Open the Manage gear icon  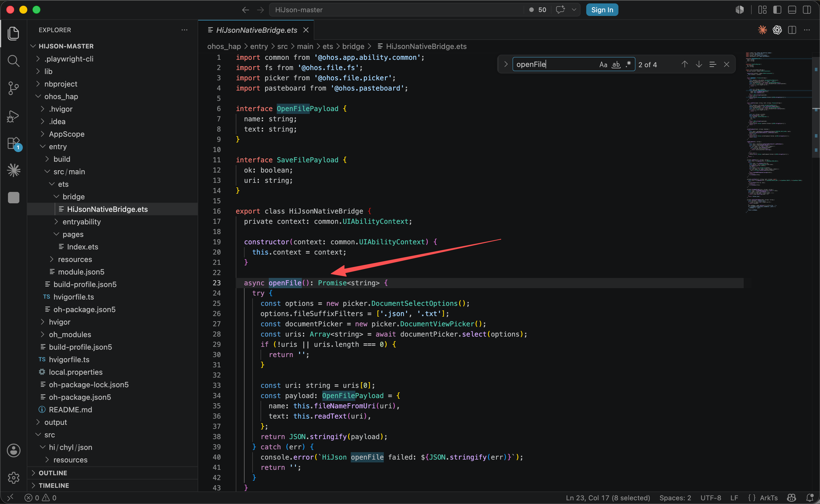point(13,478)
